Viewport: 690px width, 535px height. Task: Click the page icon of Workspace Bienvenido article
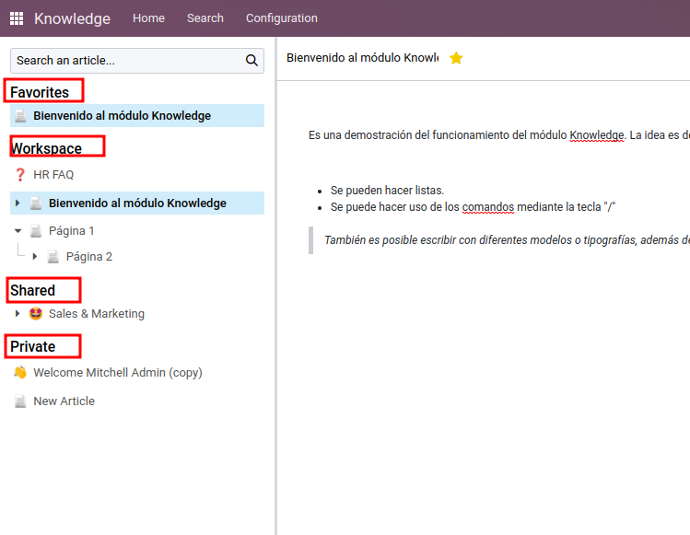pos(36,203)
